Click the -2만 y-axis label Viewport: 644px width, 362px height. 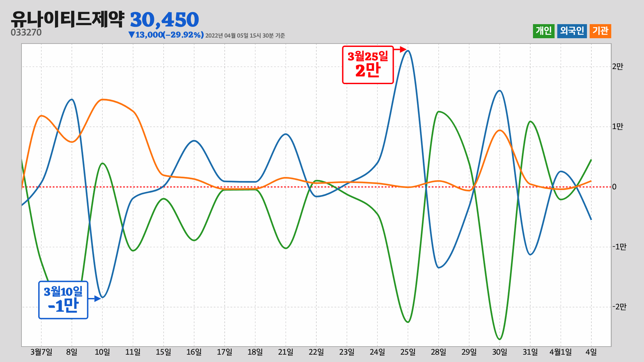pos(619,307)
